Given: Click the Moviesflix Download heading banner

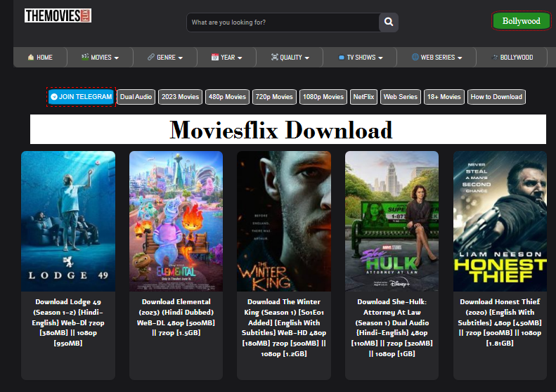Looking at the screenshot, I should coord(288,129).
